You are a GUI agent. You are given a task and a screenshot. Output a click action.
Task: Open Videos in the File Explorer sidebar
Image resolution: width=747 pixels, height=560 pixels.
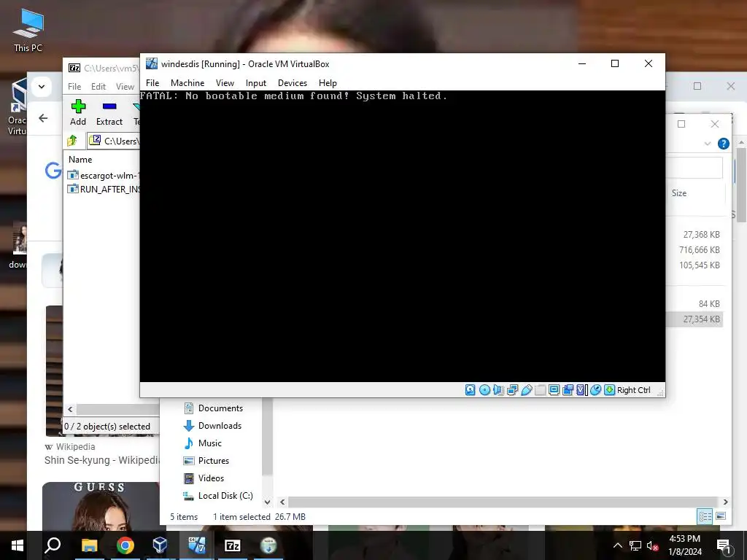(204, 478)
